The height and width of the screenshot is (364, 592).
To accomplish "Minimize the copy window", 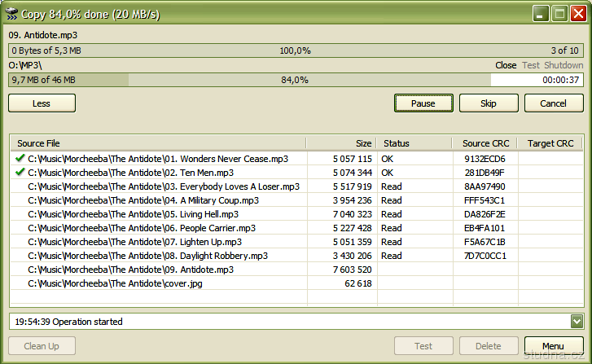I will pyautogui.click(x=540, y=14).
